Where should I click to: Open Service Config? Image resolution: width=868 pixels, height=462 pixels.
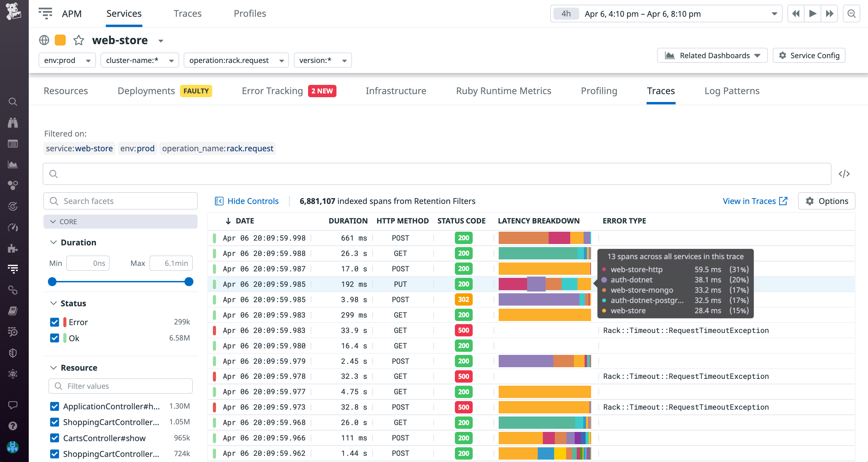(808, 55)
